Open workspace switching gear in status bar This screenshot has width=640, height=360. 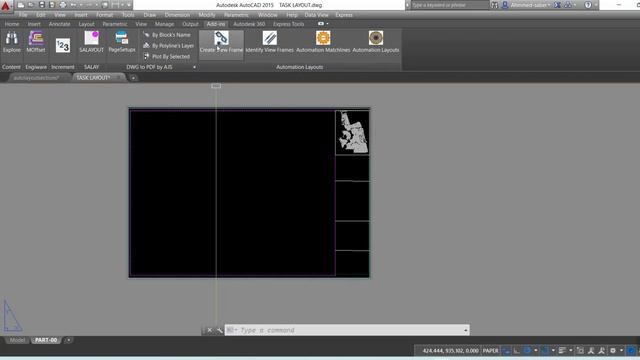coord(613,351)
